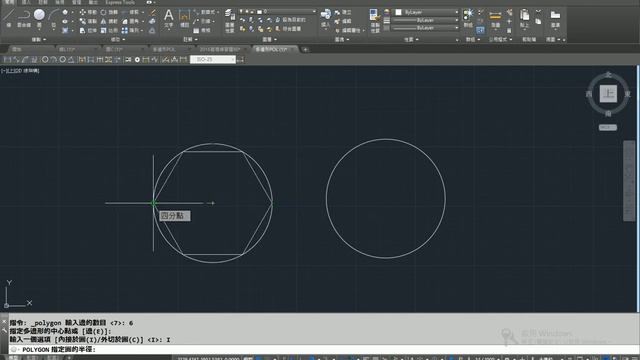The width and height of the screenshot is (640, 360).
Task: Click Make Current (設為目前的) layer button
Action: point(290,20)
